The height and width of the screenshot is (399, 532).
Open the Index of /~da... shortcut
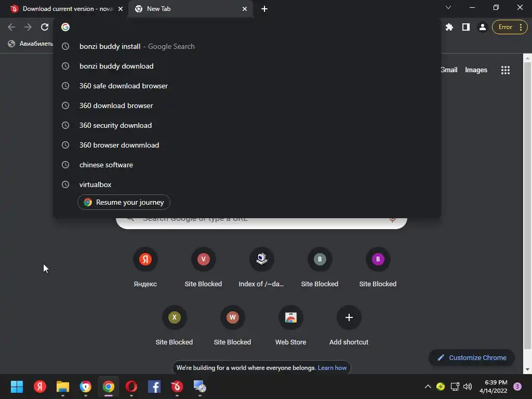click(261, 268)
